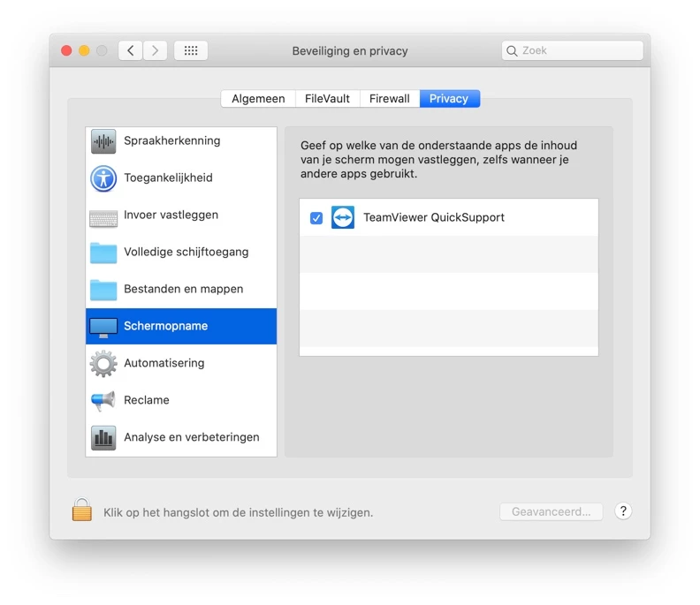Select Bestanden en mappen in the list
Viewport: 700px width, 605px height.
(x=181, y=289)
